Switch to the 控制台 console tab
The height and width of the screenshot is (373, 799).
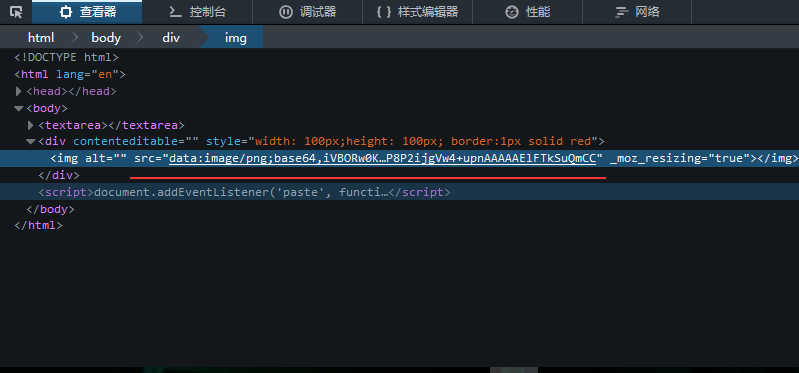coord(197,12)
